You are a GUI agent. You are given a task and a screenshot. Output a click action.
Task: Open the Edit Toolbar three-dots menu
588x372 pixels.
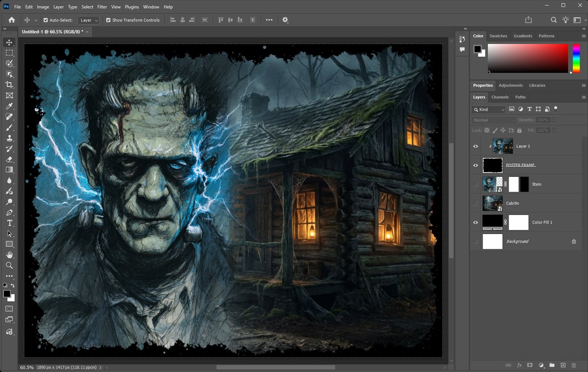click(9, 276)
